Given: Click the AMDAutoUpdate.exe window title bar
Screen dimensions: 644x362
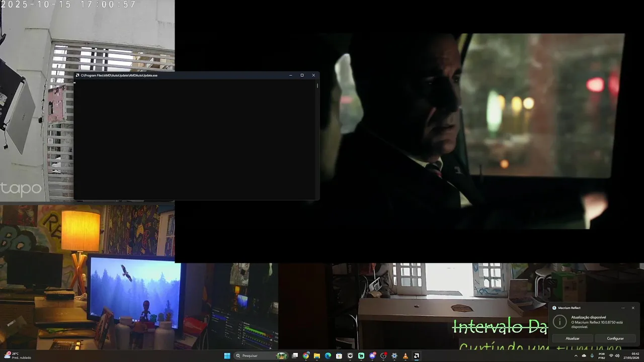Looking at the screenshot, I should (x=196, y=75).
